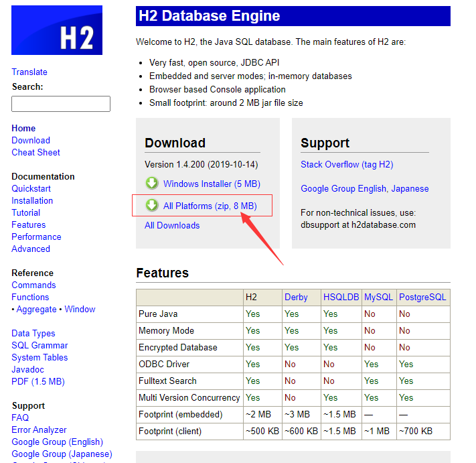Open the FAQ link
The width and height of the screenshot is (476, 463).
coord(20,417)
